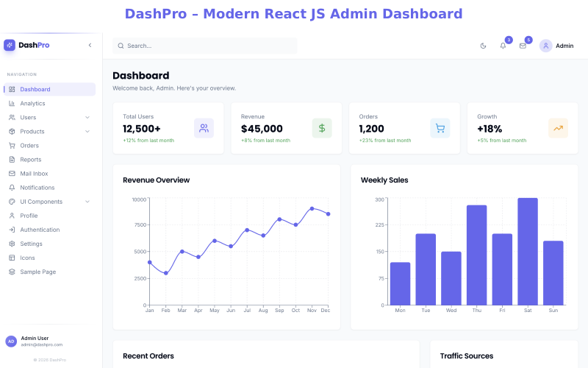The height and width of the screenshot is (368, 588).
Task: Click the UI Components palette icon
Action: [x=12, y=202]
